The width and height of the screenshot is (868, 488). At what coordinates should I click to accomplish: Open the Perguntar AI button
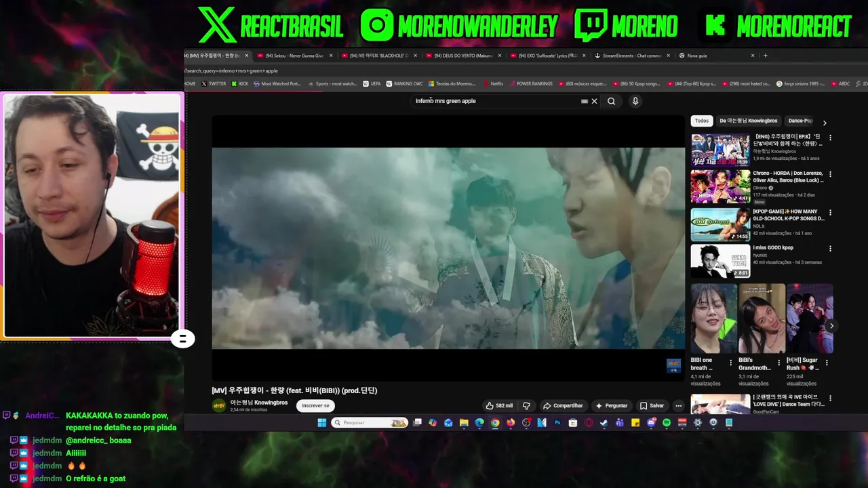click(612, 405)
